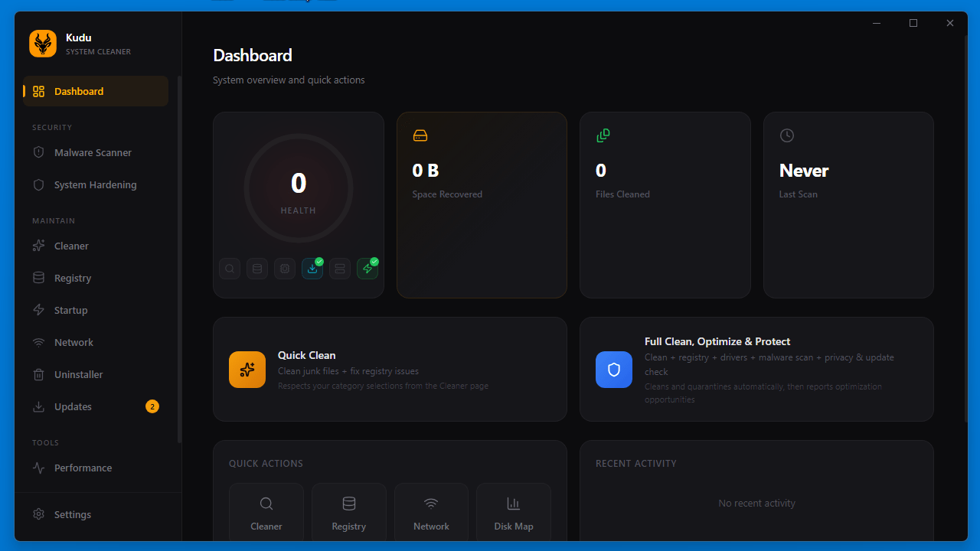980x551 pixels.
Task: Click the orange Quick Clean sparkle icon
Action: coord(247,370)
